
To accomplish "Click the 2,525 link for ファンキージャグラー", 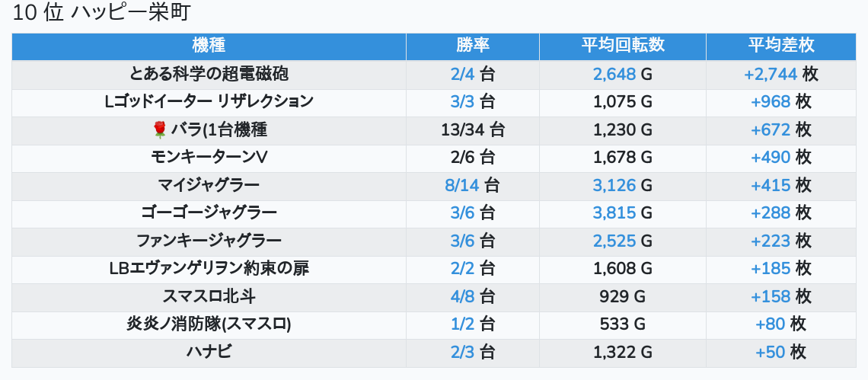I will (x=614, y=241).
